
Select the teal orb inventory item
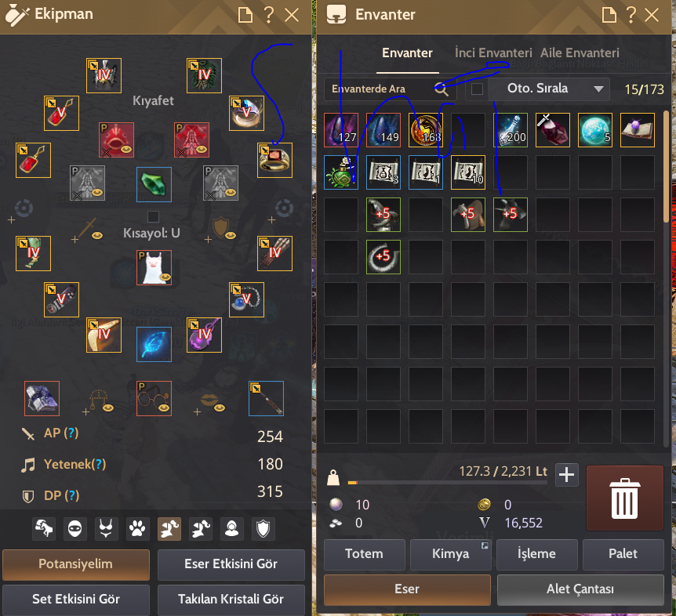(595, 130)
